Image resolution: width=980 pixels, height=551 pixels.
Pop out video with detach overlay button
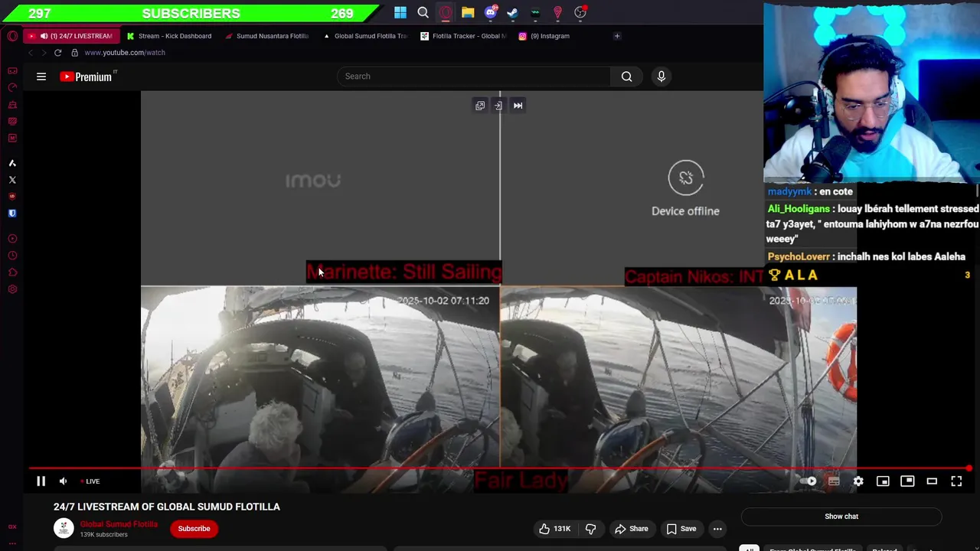click(480, 106)
